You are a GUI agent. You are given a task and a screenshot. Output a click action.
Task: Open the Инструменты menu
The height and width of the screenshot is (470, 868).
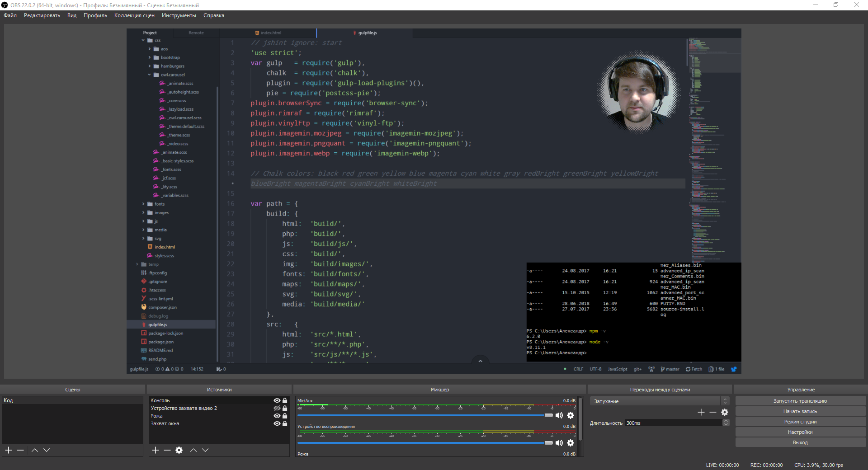[179, 15]
